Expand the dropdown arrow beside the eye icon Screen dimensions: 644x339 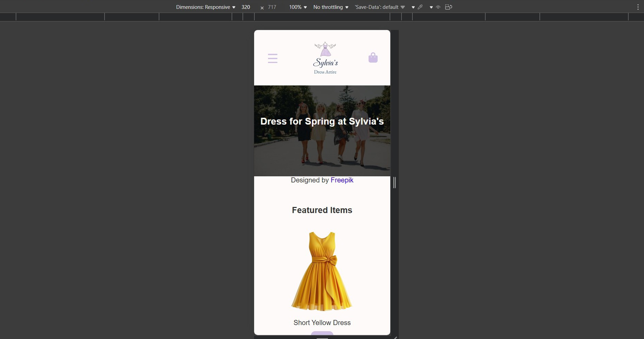(431, 7)
